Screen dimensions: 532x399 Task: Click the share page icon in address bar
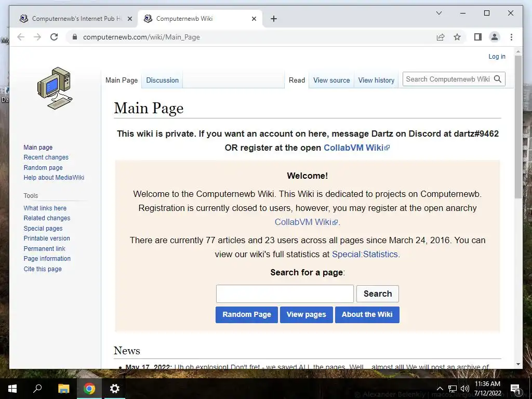(x=441, y=37)
